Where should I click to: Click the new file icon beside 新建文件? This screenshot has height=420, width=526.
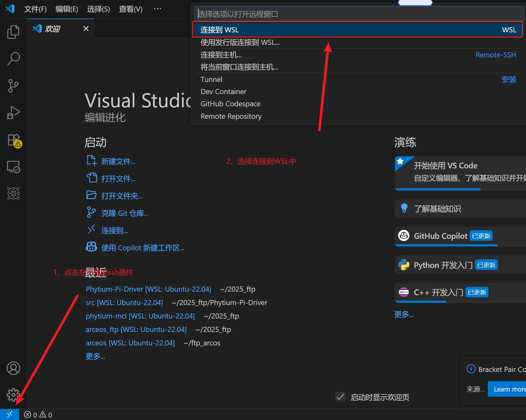click(x=92, y=161)
